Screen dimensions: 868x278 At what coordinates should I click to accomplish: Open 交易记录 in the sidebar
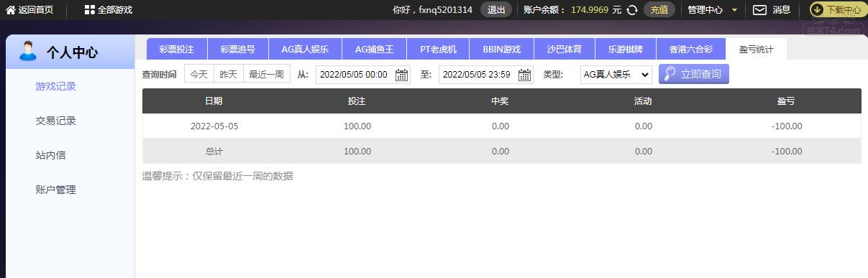click(56, 121)
